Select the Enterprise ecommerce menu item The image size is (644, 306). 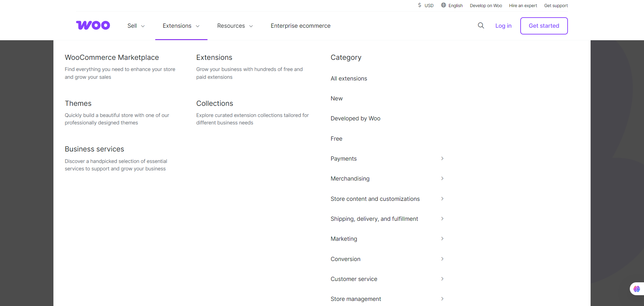point(300,26)
